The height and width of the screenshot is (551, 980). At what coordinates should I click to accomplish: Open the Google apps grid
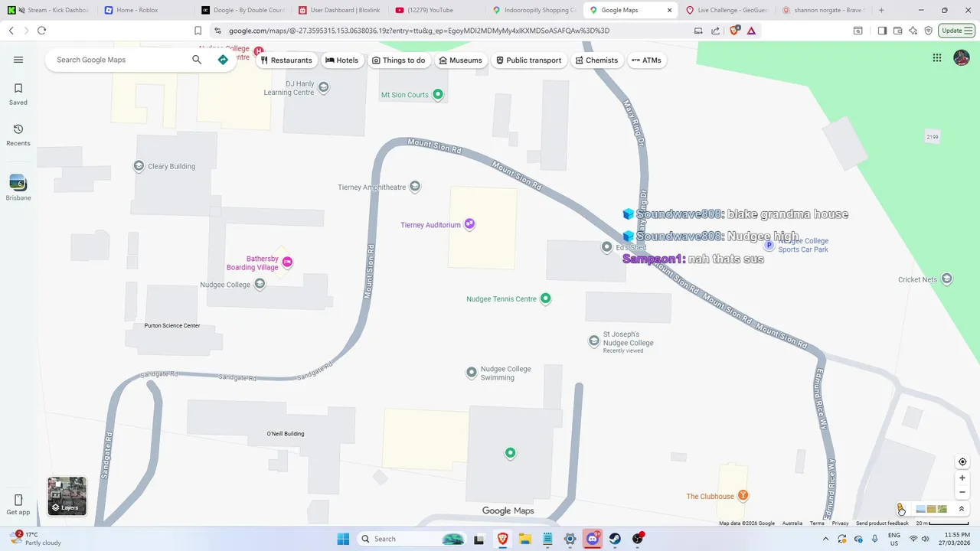(x=937, y=58)
